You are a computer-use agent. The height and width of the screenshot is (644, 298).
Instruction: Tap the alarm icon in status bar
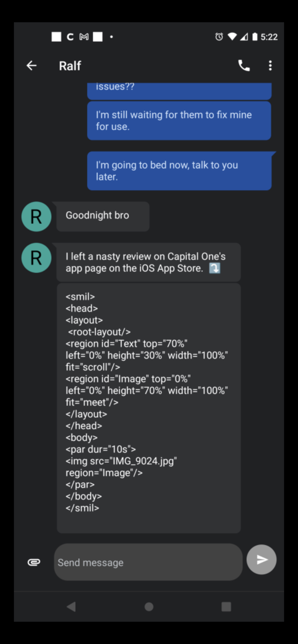[219, 37]
